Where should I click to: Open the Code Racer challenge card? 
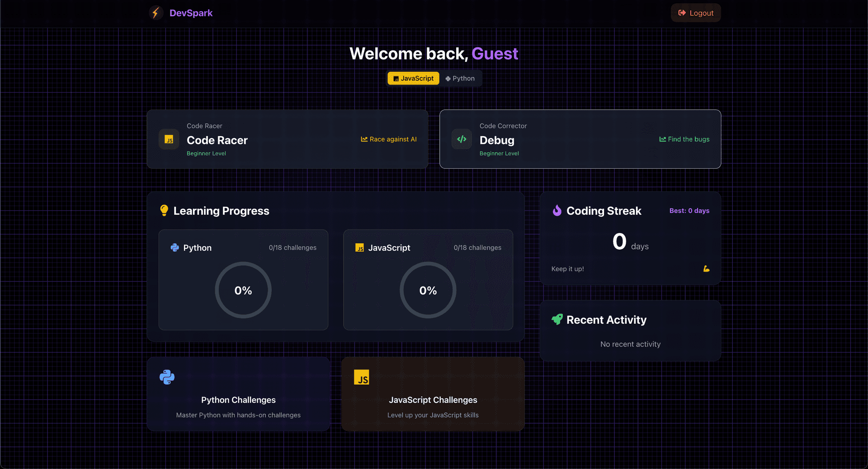(x=288, y=139)
